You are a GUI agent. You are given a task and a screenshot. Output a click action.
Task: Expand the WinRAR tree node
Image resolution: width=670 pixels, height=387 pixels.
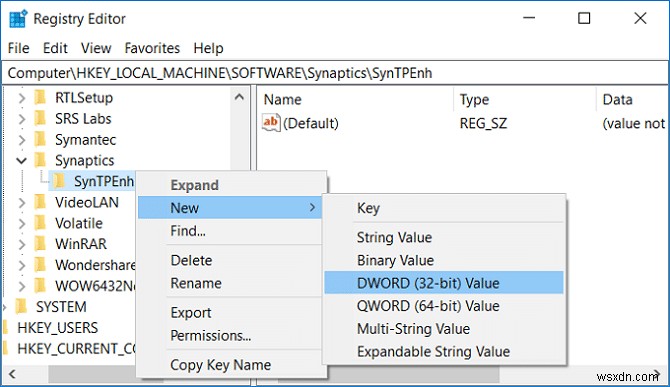click(22, 245)
